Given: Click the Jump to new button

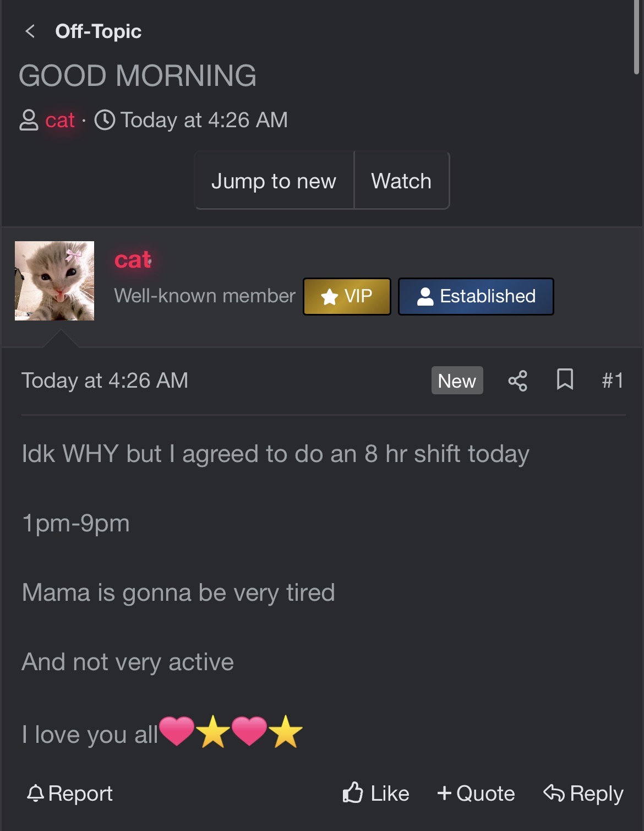Looking at the screenshot, I should pyautogui.click(x=274, y=181).
